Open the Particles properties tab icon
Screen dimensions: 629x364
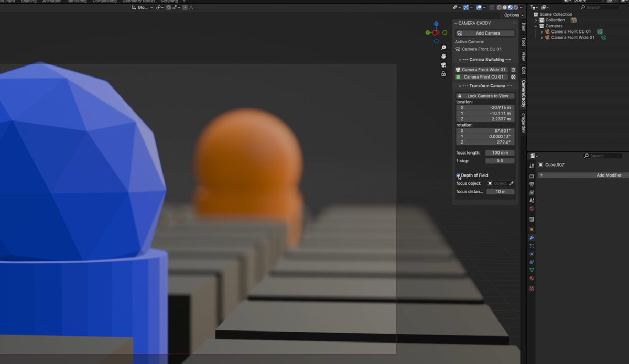(x=532, y=246)
